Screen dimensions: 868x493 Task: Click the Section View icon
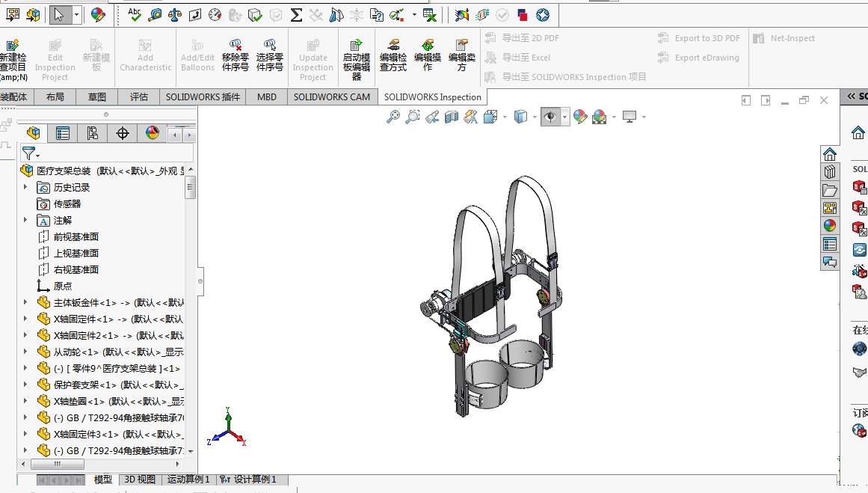click(x=452, y=117)
